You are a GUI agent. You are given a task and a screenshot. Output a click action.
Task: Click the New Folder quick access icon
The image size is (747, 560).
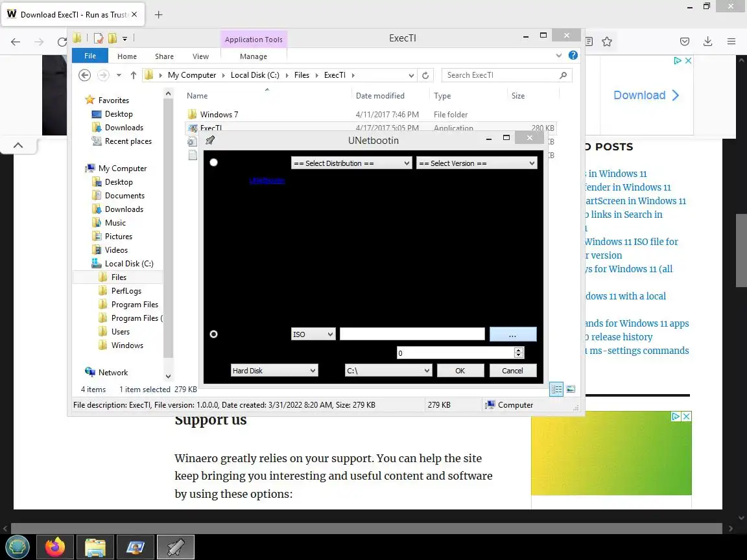tap(112, 38)
